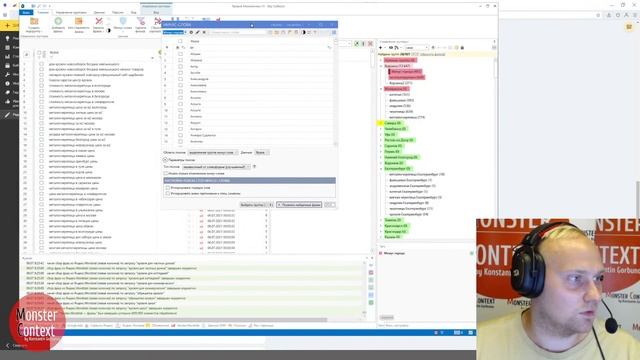Click the dialog list vertical scrollbar
Viewport: 640px width, 360px height.
336,92
